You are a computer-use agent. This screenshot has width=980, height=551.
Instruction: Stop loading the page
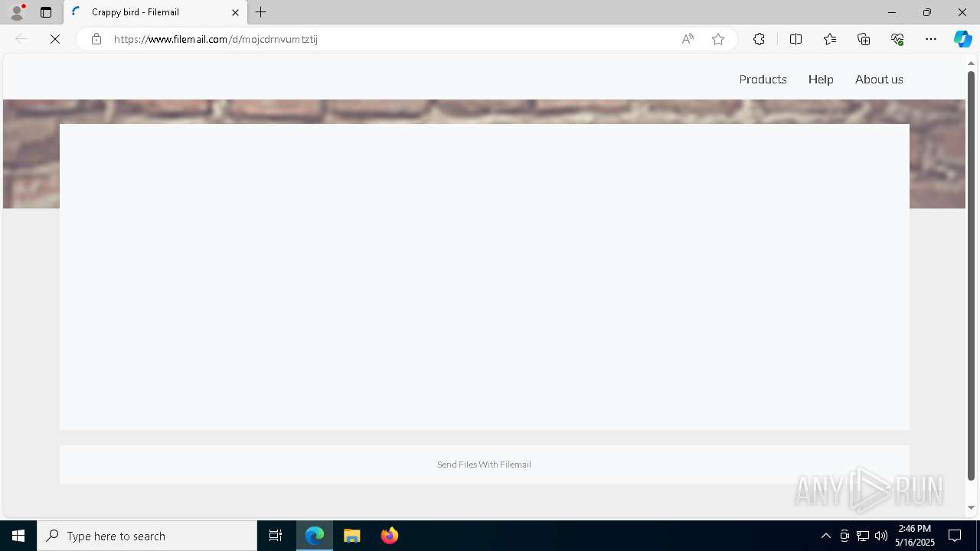pyautogui.click(x=55, y=39)
